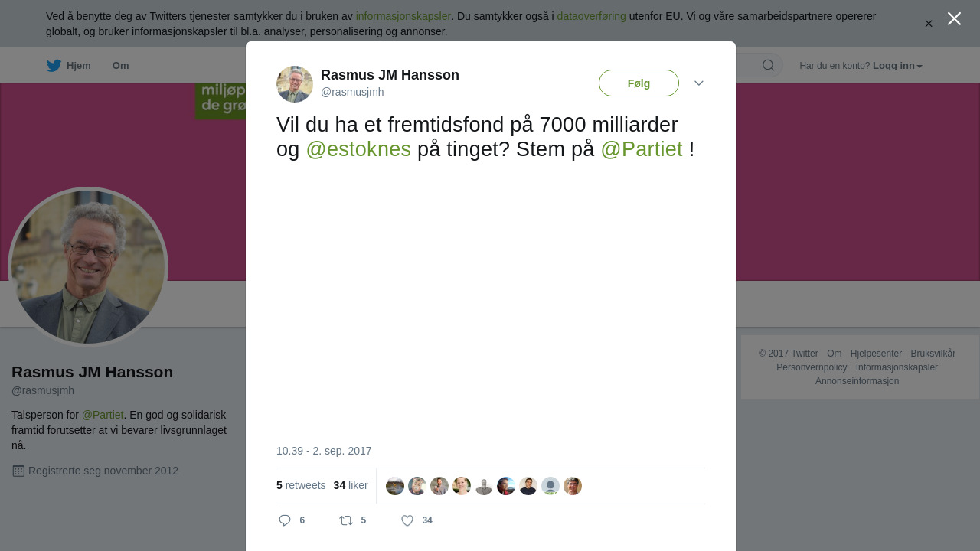The width and height of the screenshot is (980, 551).
Task: Open Hjelpesenter footer link
Action: (876, 354)
